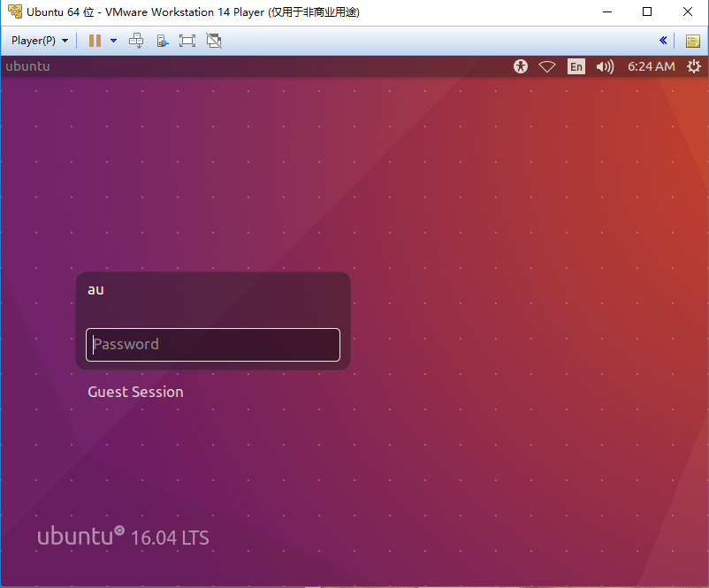Toggle Unity mode icon
This screenshot has width=709, height=588.
214,41
